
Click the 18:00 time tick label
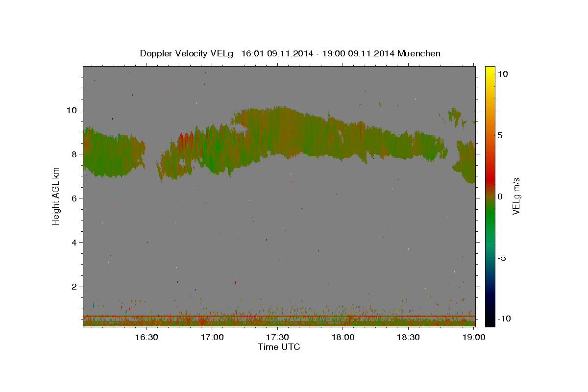[x=343, y=337]
